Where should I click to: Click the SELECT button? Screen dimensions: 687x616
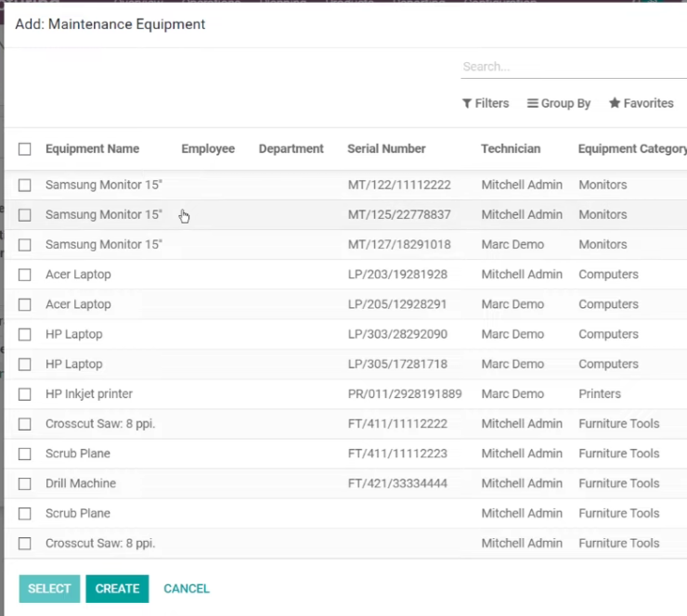point(49,588)
